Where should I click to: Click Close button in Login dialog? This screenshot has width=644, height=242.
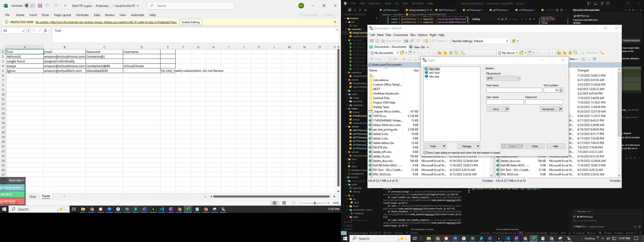click(x=535, y=146)
